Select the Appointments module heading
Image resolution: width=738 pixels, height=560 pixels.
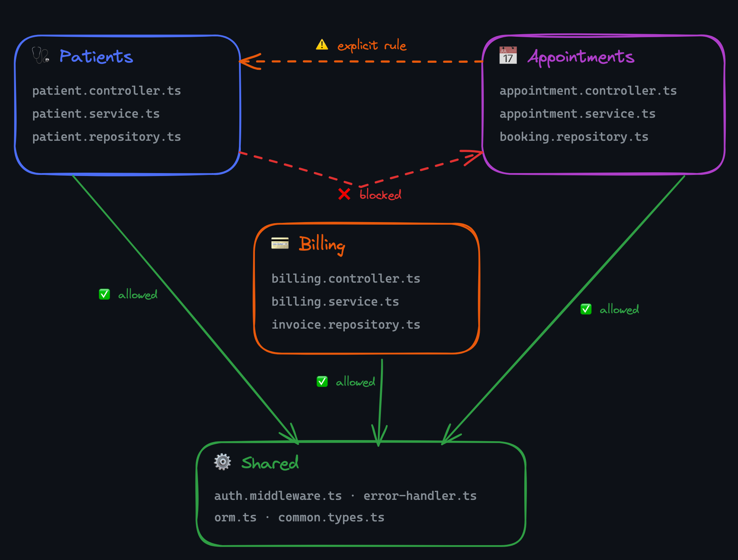(x=581, y=57)
